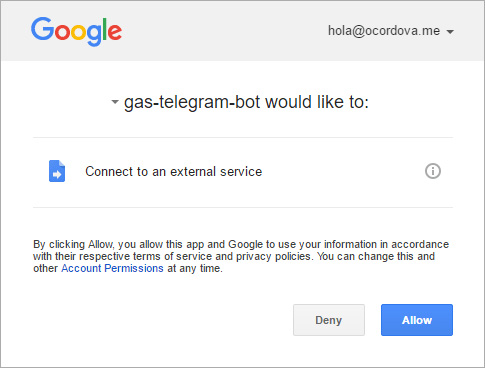Click the "would like to:" heading text
The height and width of the screenshot is (368, 485).
point(317,102)
